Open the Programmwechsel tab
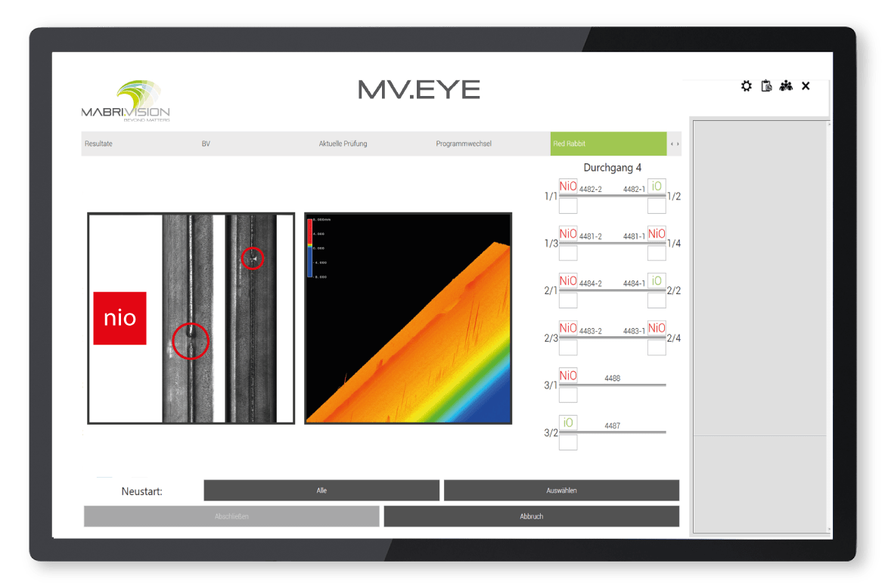 click(464, 144)
